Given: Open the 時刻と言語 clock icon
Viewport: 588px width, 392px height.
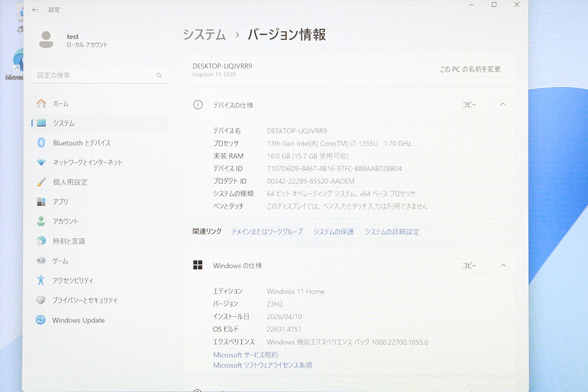Looking at the screenshot, I should click(x=41, y=241).
